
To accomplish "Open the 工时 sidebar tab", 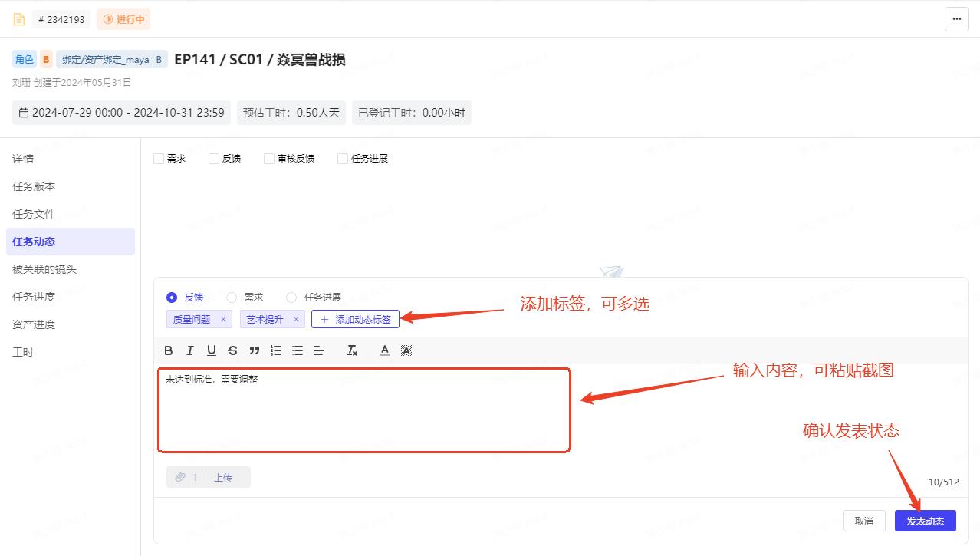I will pos(71,352).
